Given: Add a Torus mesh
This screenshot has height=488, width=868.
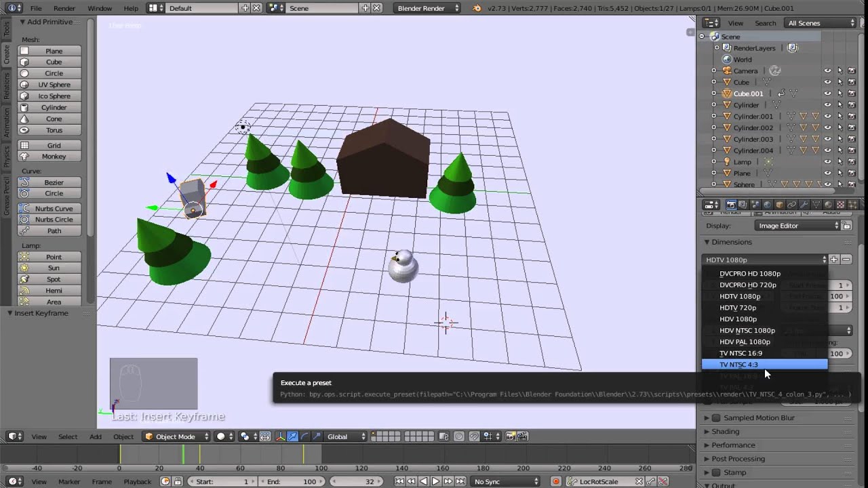Looking at the screenshot, I should (x=49, y=130).
